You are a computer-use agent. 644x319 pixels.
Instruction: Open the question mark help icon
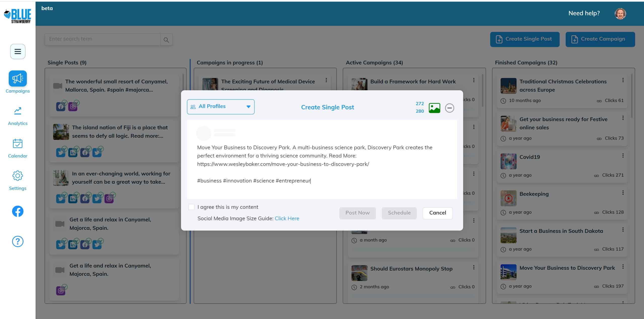click(18, 242)
